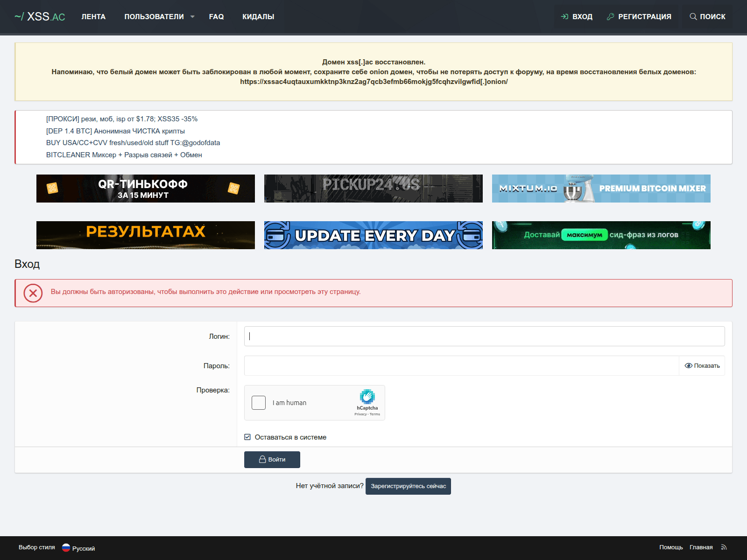Open Выбор стиля in footer
The width and height of the screenshot is (747, 560).
[37, 547]
